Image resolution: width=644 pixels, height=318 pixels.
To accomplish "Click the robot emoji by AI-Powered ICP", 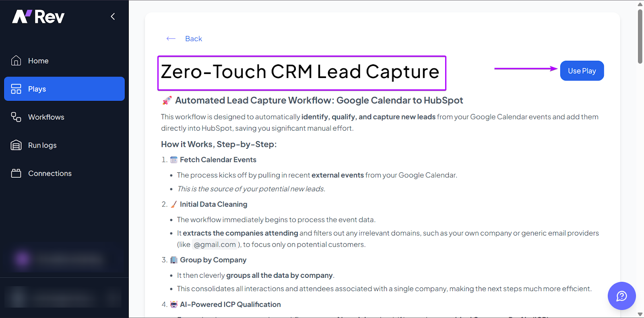I will [x=174, y=304].
